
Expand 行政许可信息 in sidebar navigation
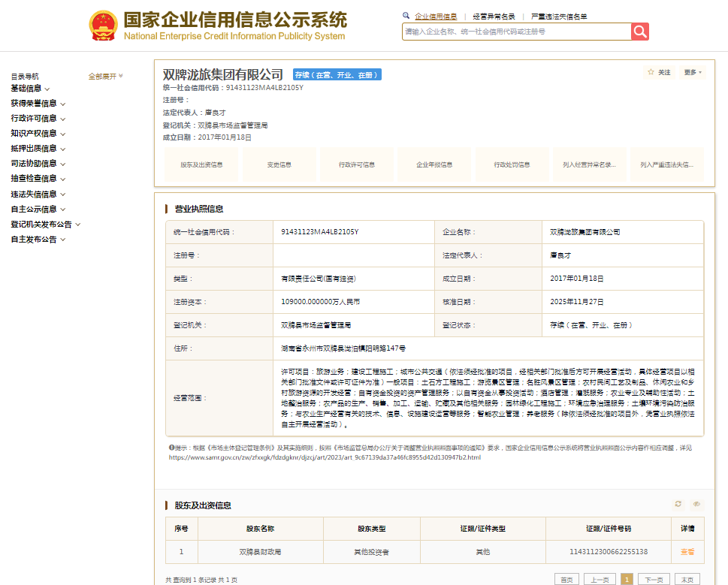point(38,119)
